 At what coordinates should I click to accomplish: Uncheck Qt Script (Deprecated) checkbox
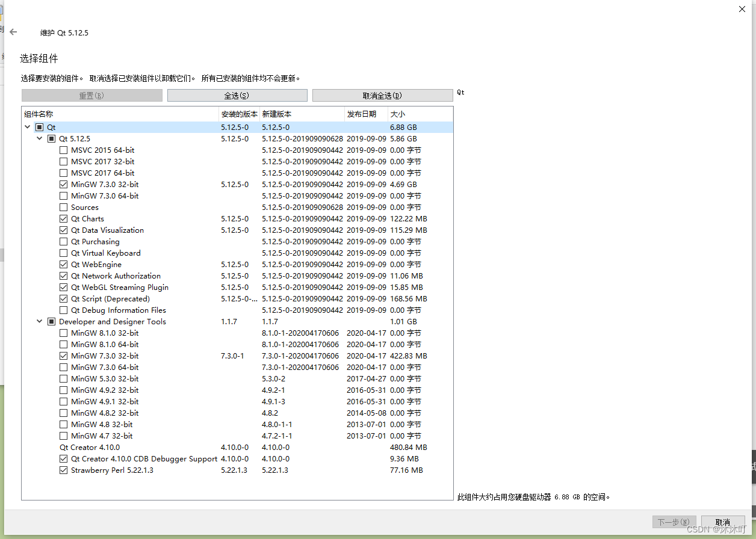point(64,299)
